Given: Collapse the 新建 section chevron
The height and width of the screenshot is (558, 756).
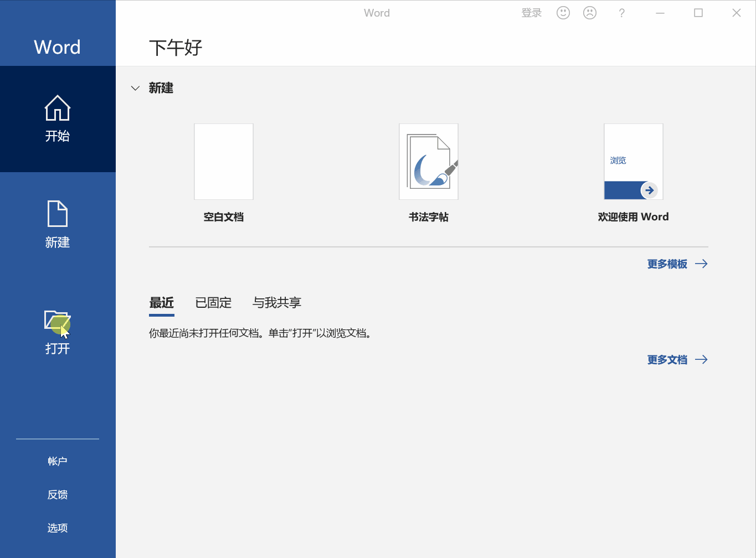Looking at the screenshot, I should 135,87.
